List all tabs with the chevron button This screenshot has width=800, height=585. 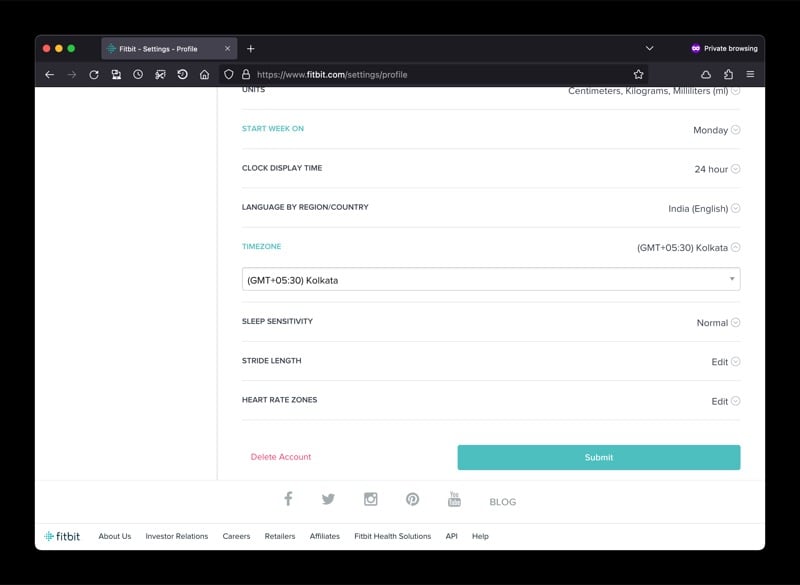[649, 48]
